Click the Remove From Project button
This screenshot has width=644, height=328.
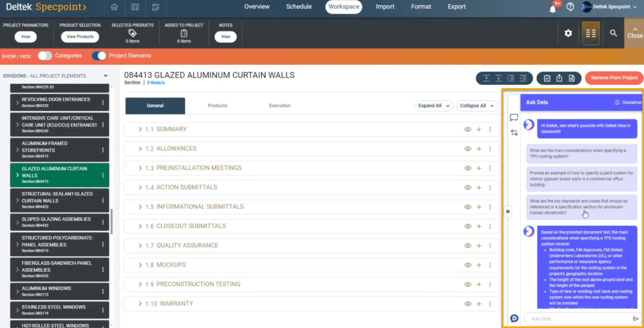(x=614, y=78)
